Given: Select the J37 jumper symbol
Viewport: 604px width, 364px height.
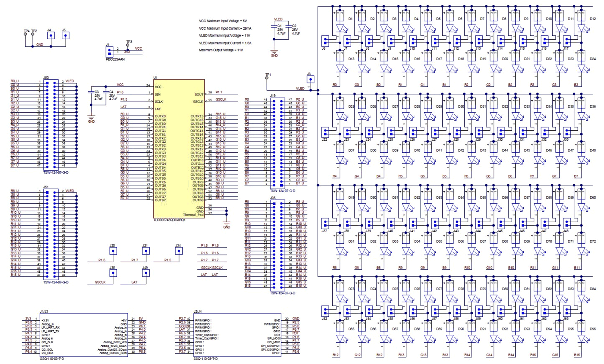Looking at the screenshot, I should (325, 224).
